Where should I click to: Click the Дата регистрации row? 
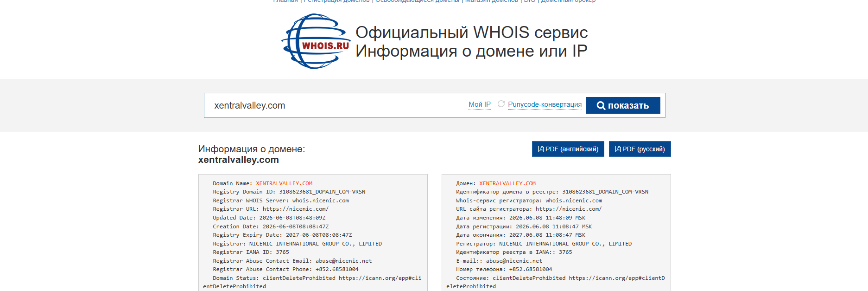click(524, 226)
